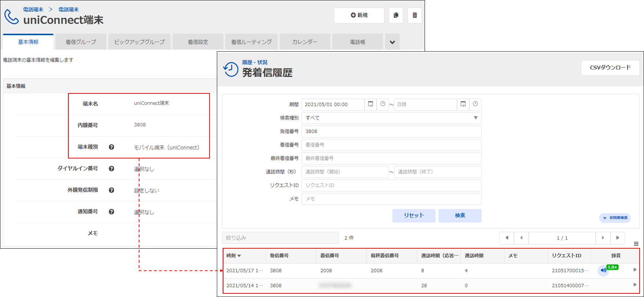644x297 pixels.
Task: Open the 検索種別 dropdown
Action: [x=392, y=118]
